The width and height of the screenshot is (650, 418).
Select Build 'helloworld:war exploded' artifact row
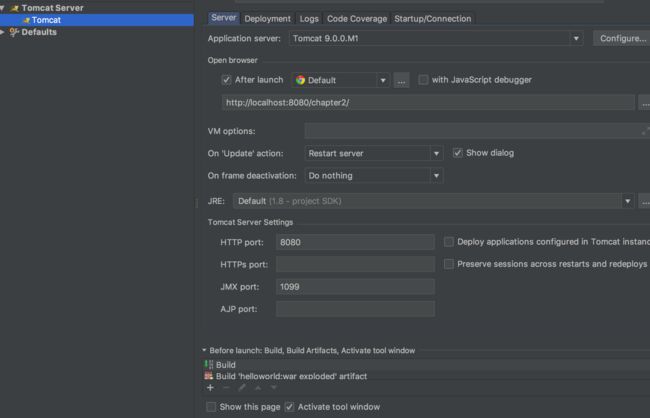pos(426,376)
